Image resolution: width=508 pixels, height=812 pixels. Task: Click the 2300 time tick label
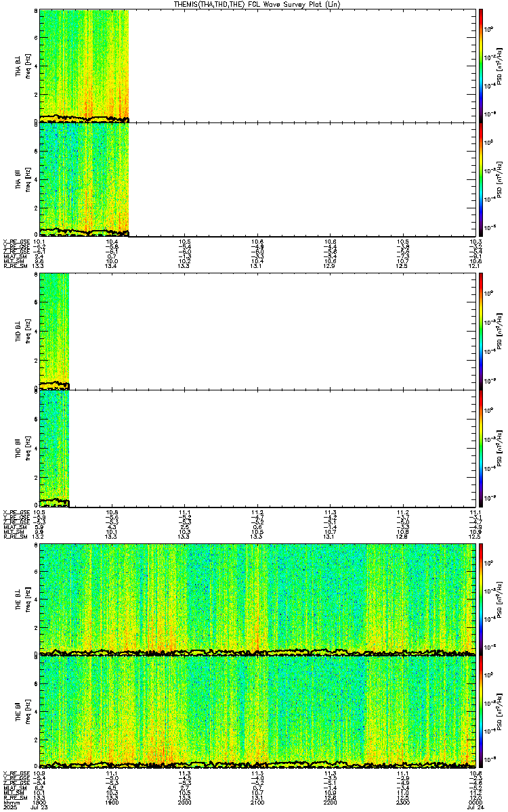402,802
